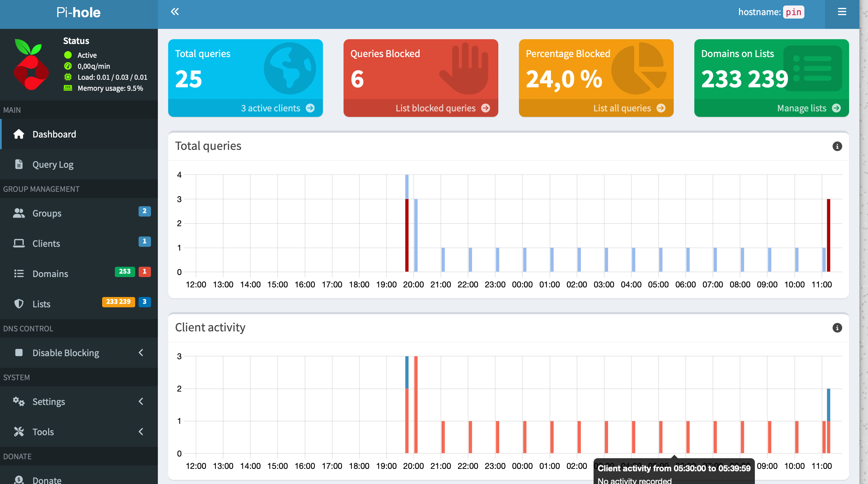Image resolution: width=868 pixels, height=484 pixels.
Task: Expand the Settings submenu chevron
Action: pyautogui.click(x=141, y=401)
